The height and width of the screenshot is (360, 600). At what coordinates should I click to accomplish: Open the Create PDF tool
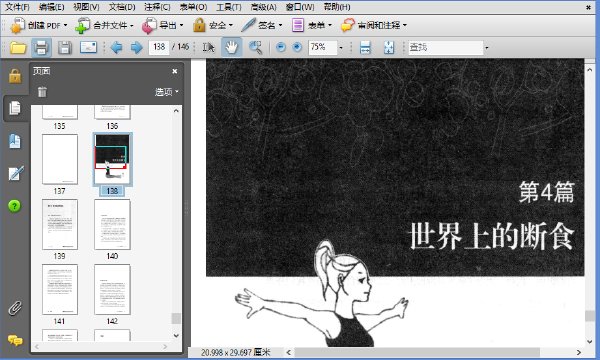pos(39,26)
